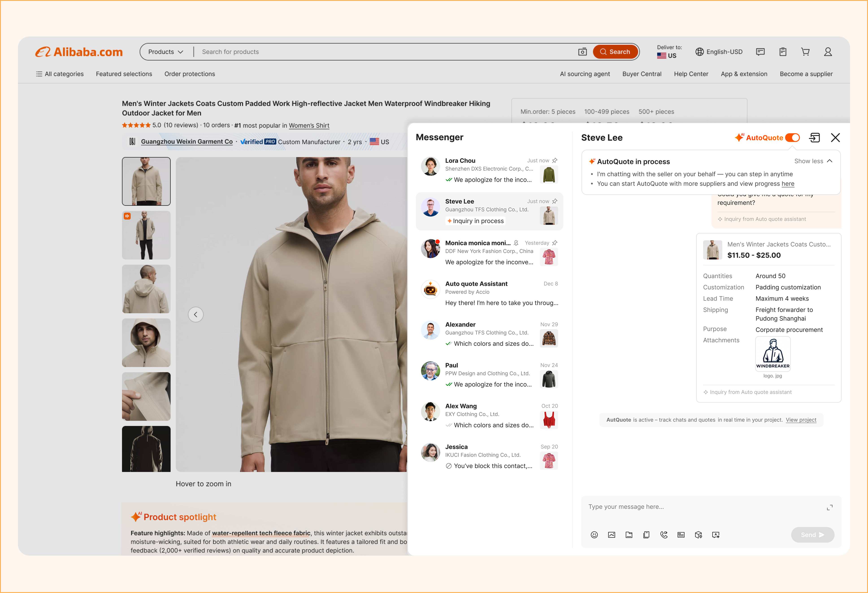Expand the message input box
Image resolution: width=868 pixels, height=593 pixels.
[x=829, y=507]
